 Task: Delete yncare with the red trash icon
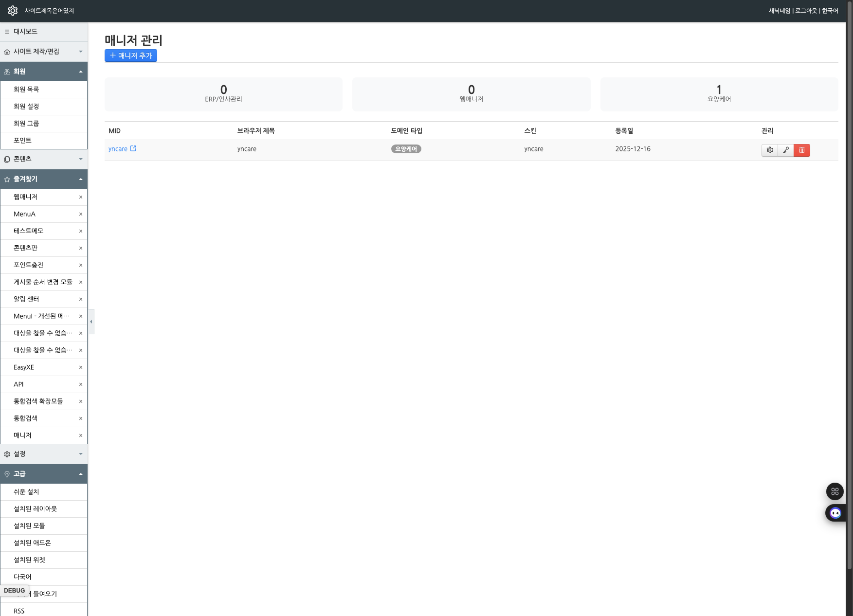801,150
